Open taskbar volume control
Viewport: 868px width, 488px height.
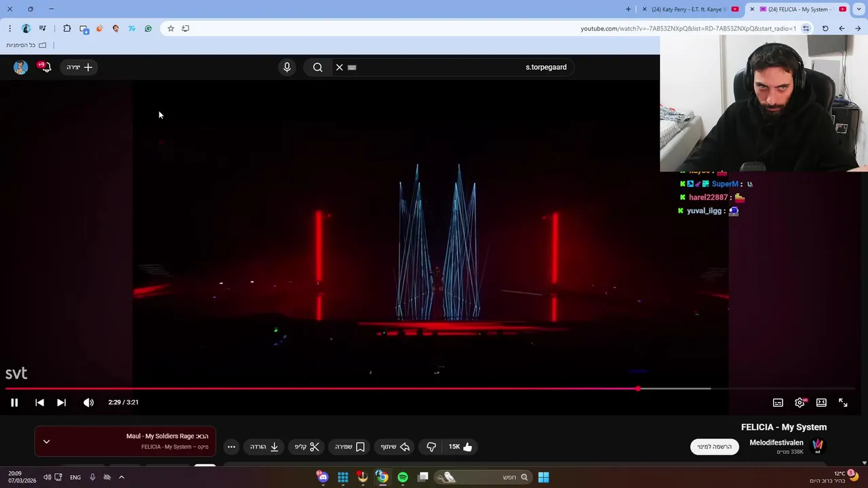47,477
